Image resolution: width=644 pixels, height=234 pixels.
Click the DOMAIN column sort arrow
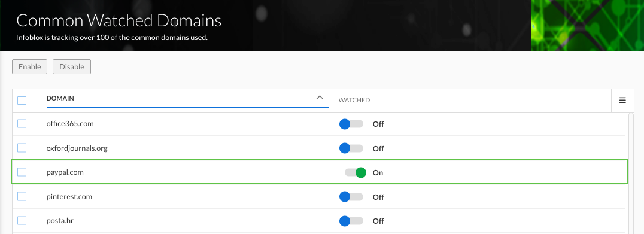click(x=320, y=98)
